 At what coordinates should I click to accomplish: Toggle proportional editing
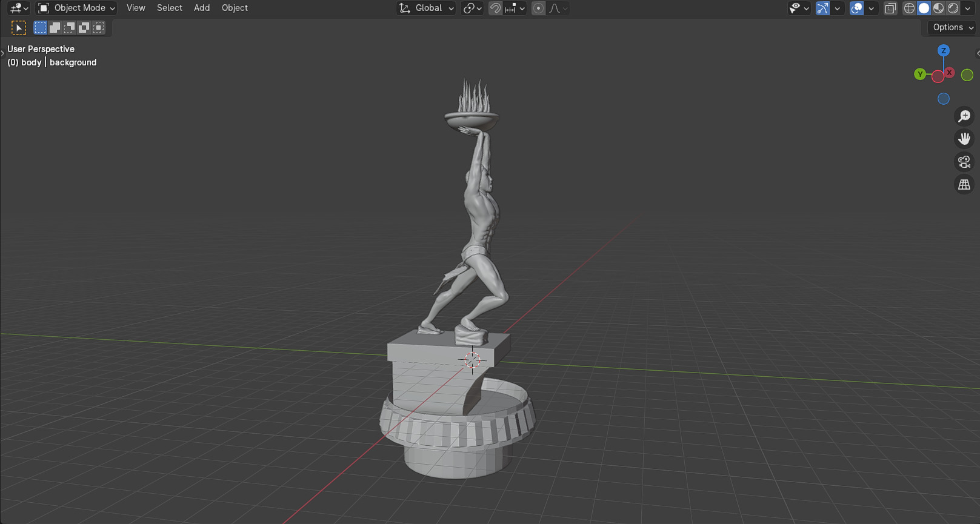pyautogui.click(x=538, y=8)
